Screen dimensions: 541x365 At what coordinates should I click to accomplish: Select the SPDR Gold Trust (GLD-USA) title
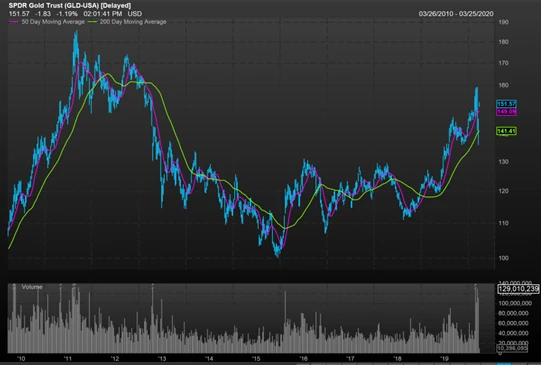click(x=70, y=6)
